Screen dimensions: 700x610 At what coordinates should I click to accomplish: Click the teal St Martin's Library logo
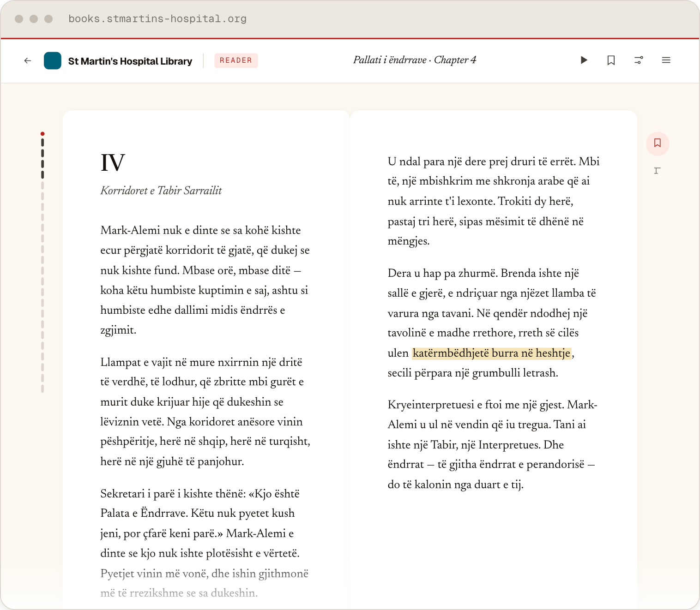click(x=53, y=60)
